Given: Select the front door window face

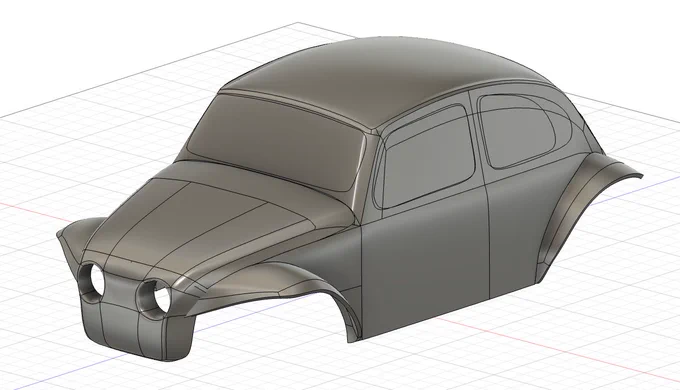Looking at the screenshot, I should click(427, 156).
